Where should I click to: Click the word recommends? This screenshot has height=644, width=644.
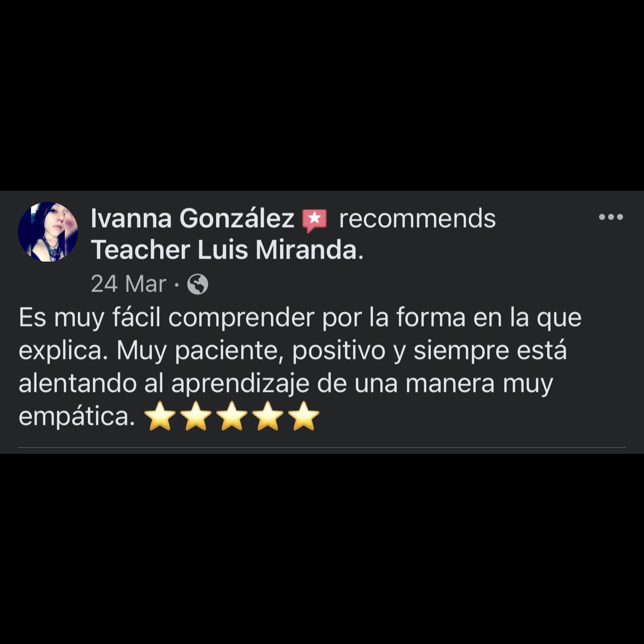click(x=417, y=219)
